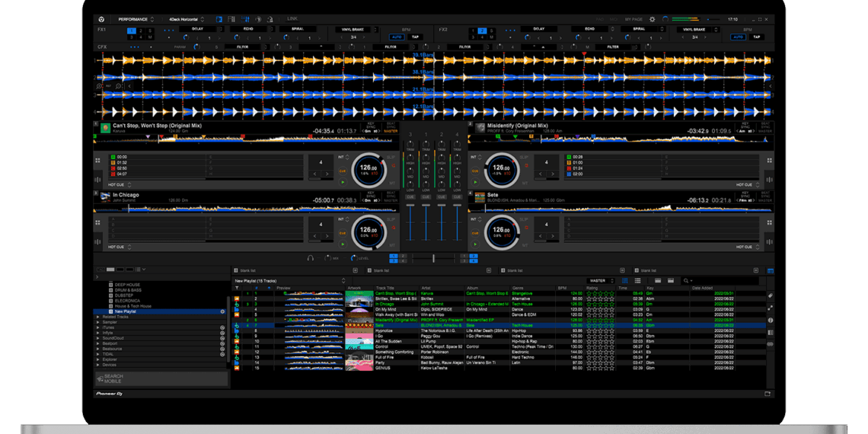868x434 pixels.
Task: Expand the SoundCloud tree item
Action: point(97,338)
